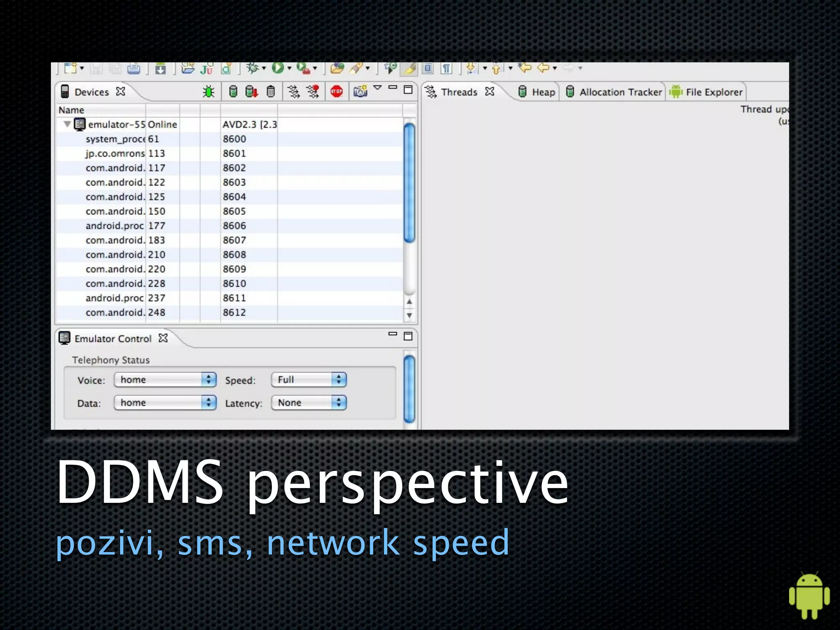Open the Speed dropdown set to Full
This screenshot has width=840, height=630.
pos(309,380)
